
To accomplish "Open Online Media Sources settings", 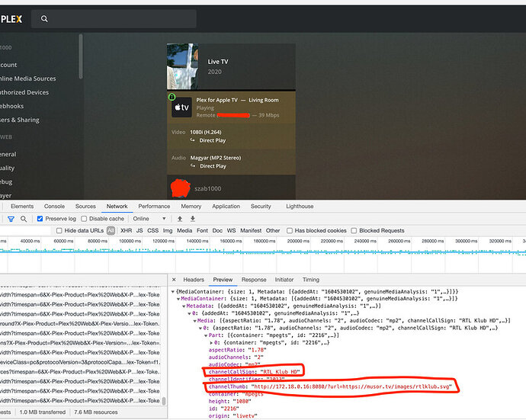I will click(28, 79).
